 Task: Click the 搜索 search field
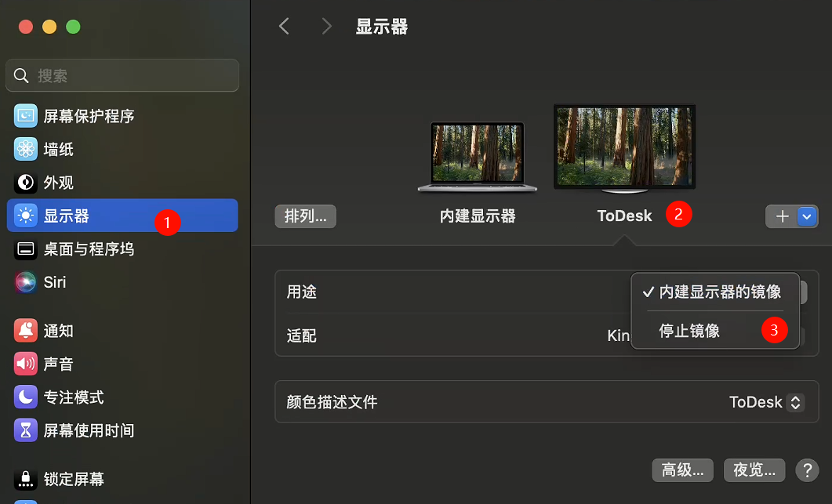pos(122,76)
